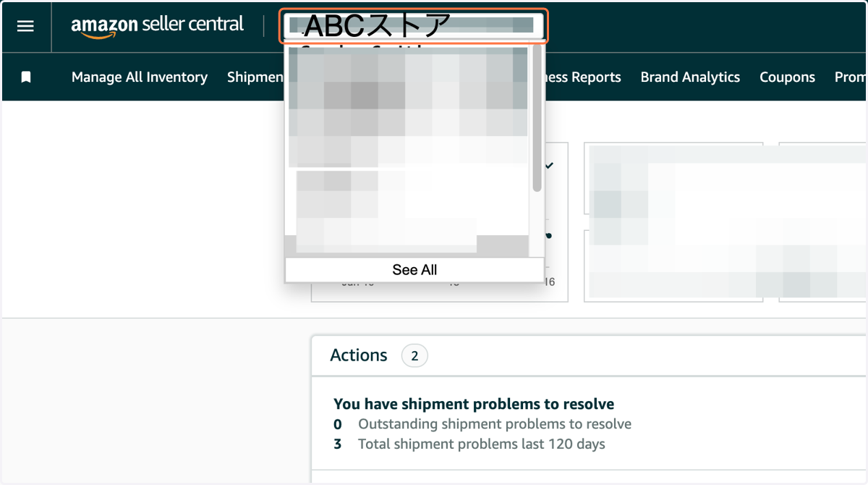This screenshot has height=485, width=868.
Task: Click the Amazon Seller Central logo
Action: 157,25
